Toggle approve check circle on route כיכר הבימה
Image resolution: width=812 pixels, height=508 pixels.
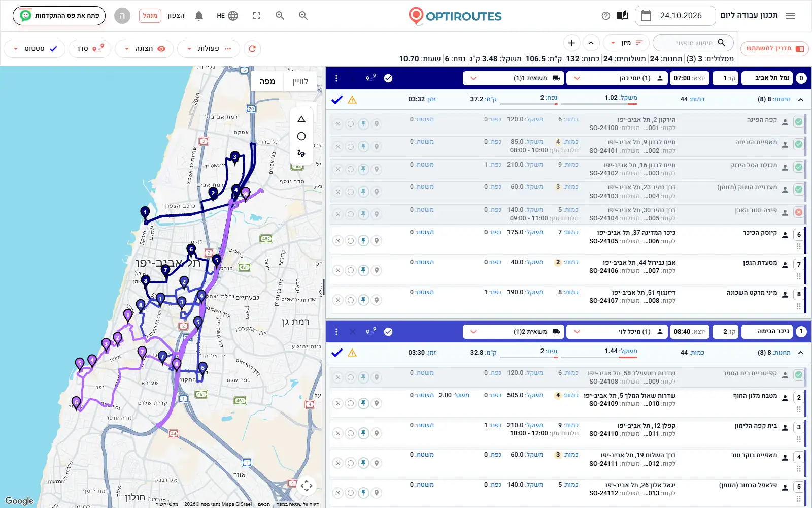click(388, 332)
